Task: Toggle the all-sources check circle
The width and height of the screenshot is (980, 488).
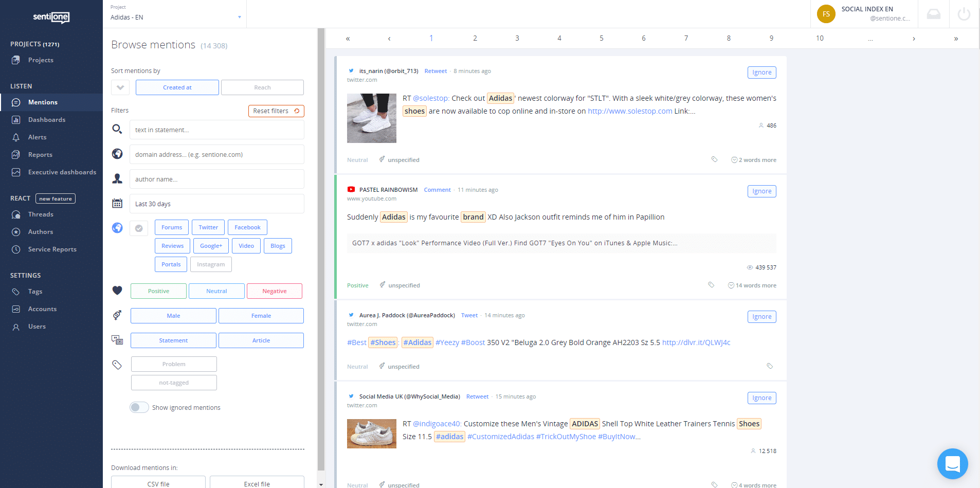Action: tap(139, 228)
